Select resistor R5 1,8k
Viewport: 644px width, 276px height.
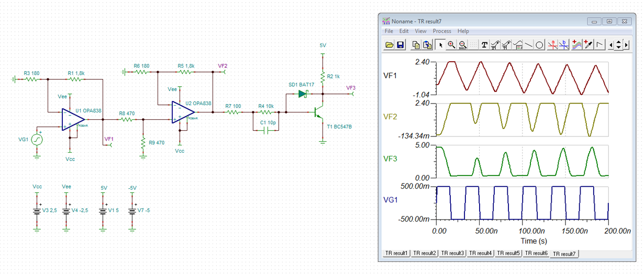(186, 72)
